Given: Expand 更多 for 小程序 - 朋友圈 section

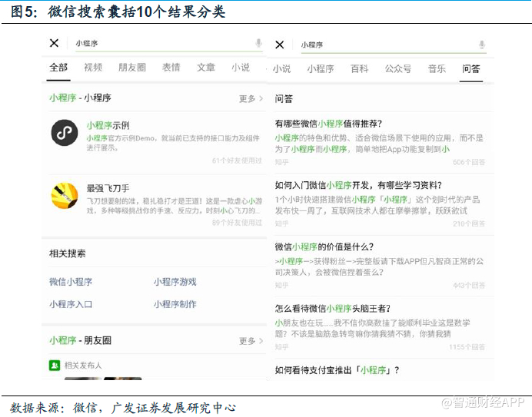Looking at the screenshot, I should click(x=251, y=341).
